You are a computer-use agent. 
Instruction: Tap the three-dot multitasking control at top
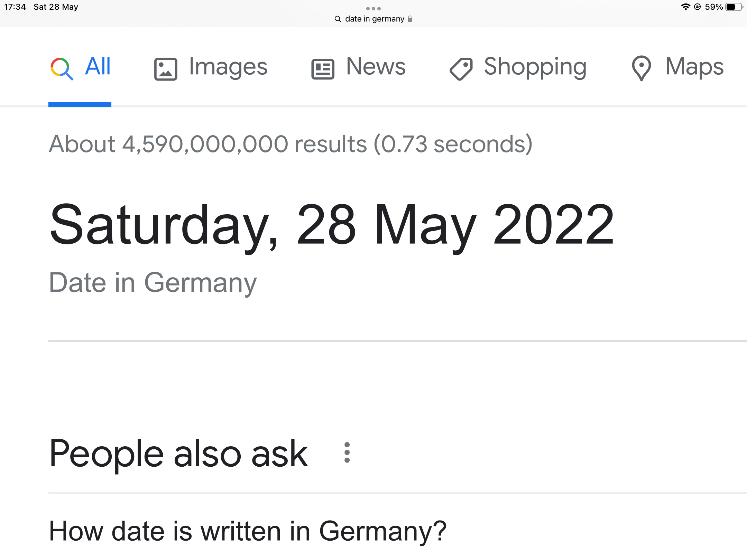[373, 8]
